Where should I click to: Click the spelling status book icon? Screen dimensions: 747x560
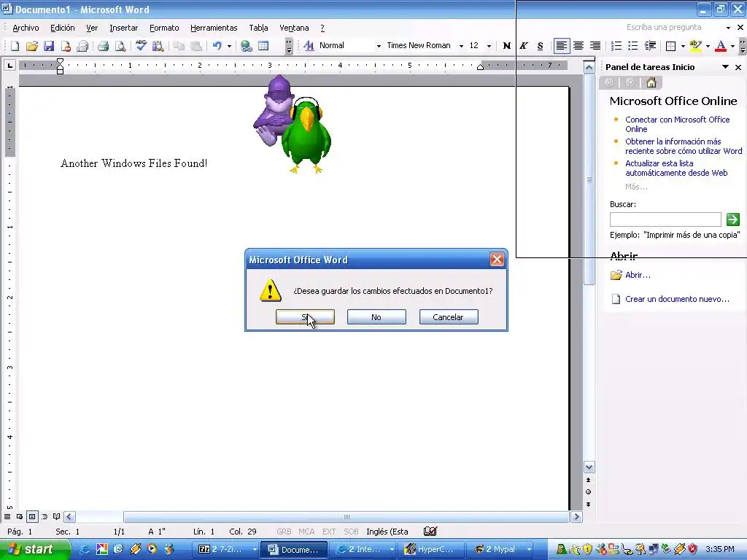(430, 531)
